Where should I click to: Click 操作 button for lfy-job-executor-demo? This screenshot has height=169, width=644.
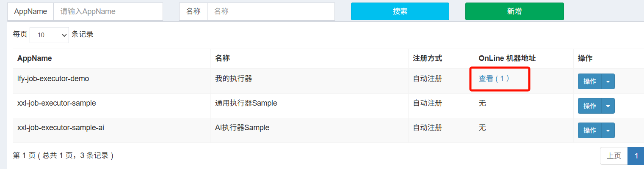click(590, 82)
